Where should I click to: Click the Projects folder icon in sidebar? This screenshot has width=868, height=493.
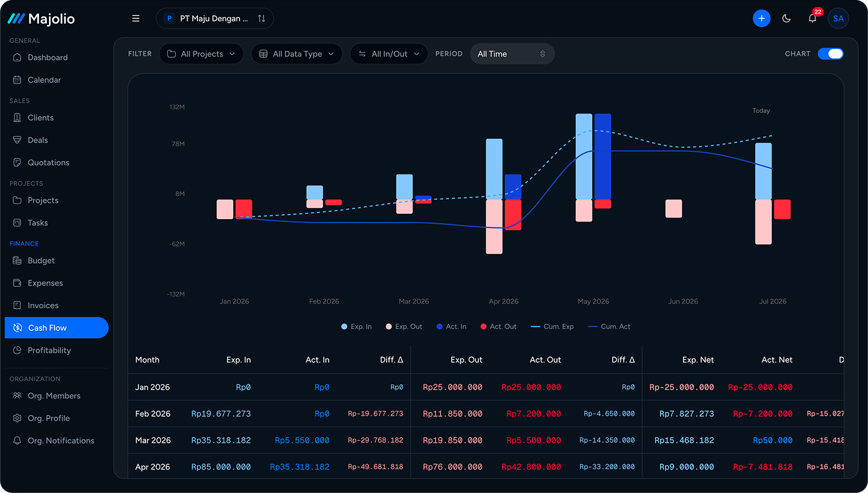click(x=17, y=200)
